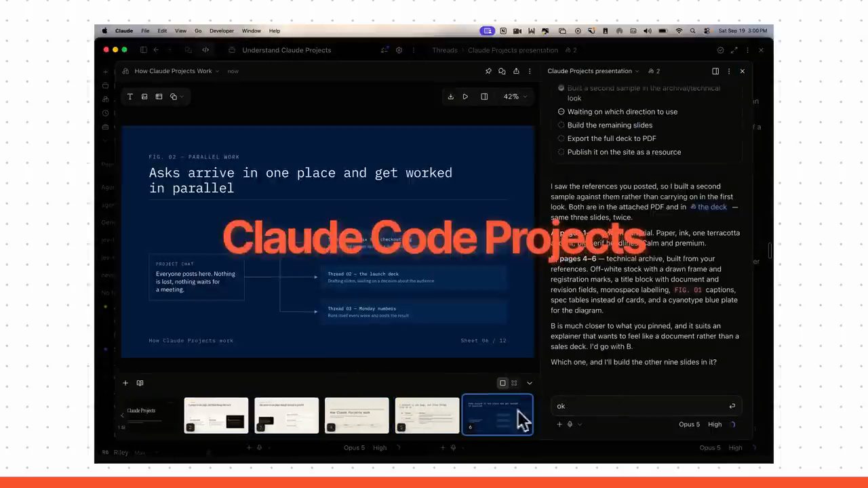Image resolution: width=868 pixels, height=488 pixels.
Task: Insert an image using the image tool
Action: tap(144, 97)
